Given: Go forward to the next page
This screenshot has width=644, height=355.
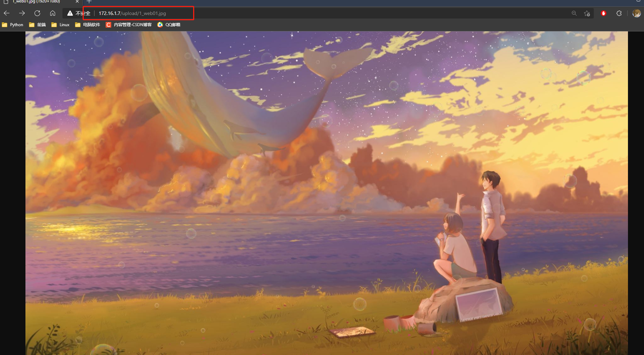Looking at the screenshot, I should click(22, 13).
